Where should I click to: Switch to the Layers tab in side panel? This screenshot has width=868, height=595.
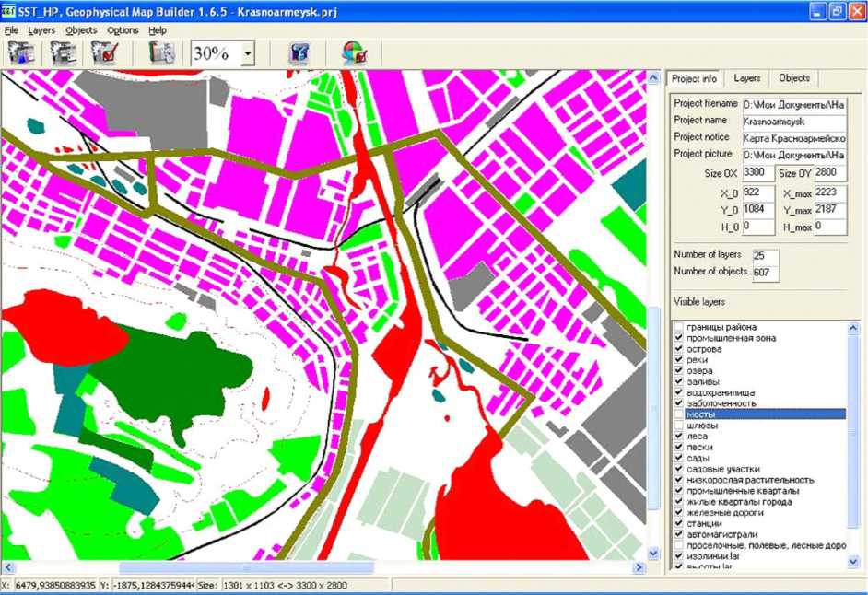pos(747,78)
